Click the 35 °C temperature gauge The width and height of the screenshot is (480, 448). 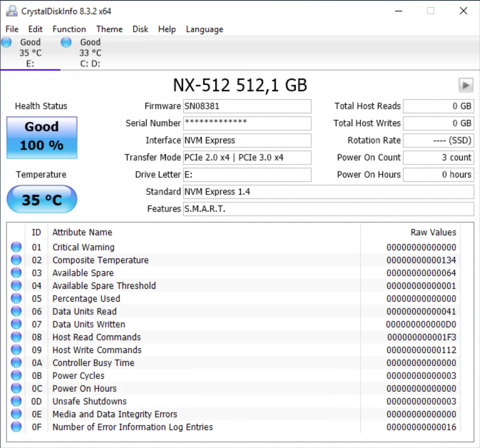click(x=41, y=199)
